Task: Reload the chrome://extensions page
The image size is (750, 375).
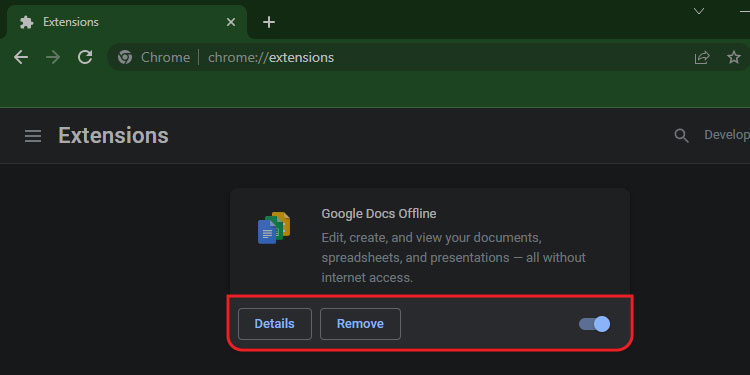Action: [85, 58]
